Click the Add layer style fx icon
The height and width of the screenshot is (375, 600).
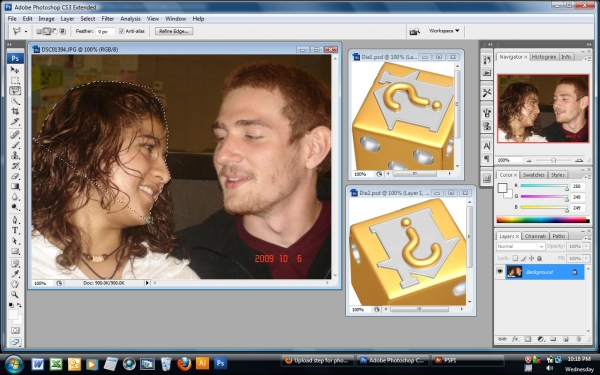(x=515, y=339)
